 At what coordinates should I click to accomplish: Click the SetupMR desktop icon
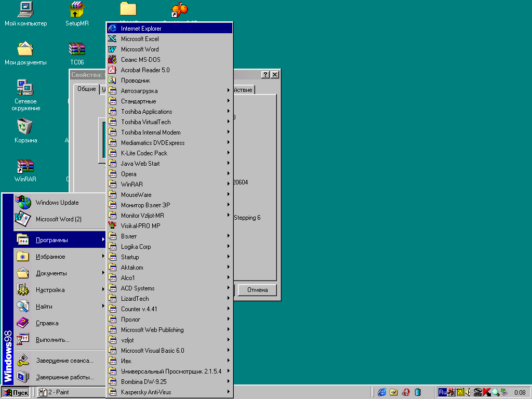(77, 10)
